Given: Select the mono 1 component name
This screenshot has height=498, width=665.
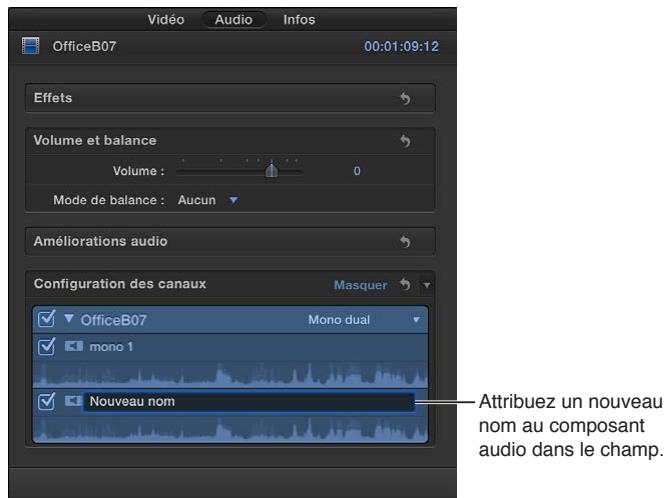Looking at the screenshot, I should pyautogui.click(x=111, y=347).
